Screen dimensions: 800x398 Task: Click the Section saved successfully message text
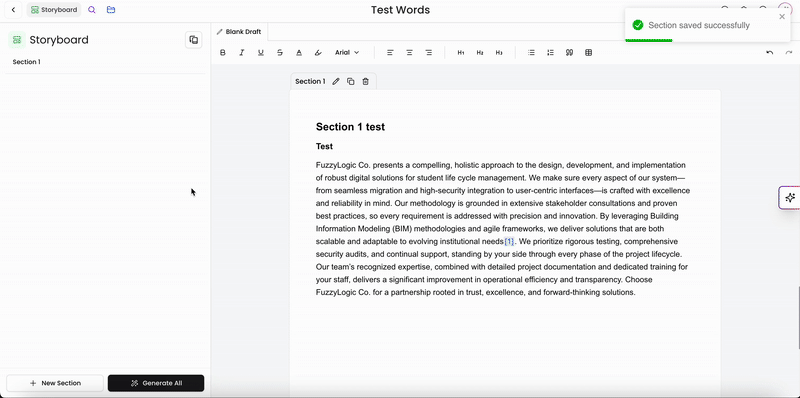(699, 25)
